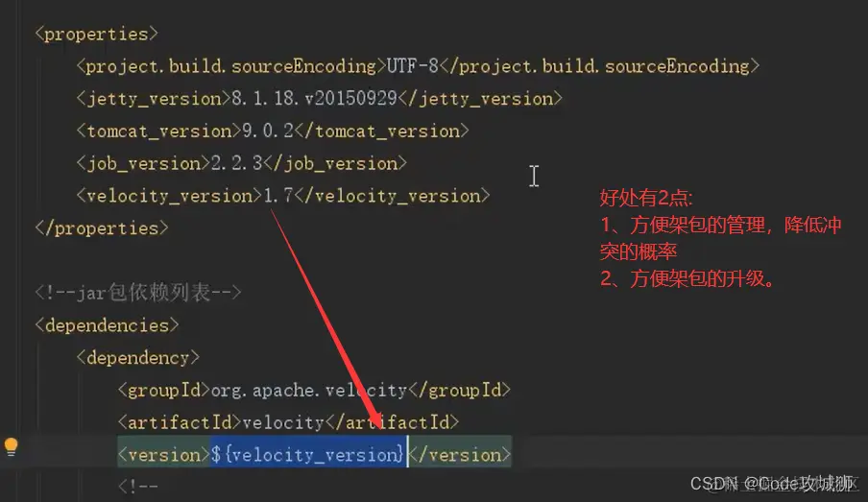This screenshot has width=868, height=502.
Task: Click the UTF-8 encoding value
Action: point(413,66)
